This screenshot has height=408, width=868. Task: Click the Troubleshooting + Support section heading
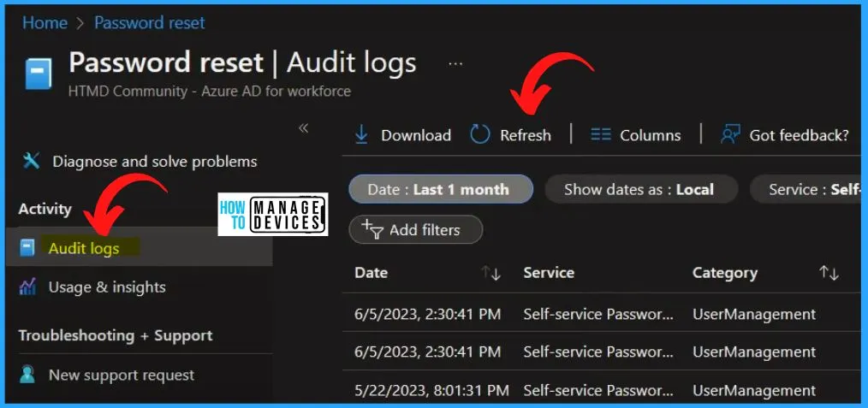point(116,335)
